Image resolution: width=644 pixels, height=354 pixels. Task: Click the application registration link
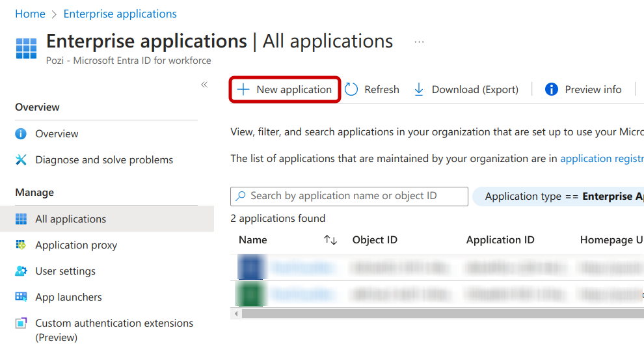pyautogui.click(x=601, y=158)
